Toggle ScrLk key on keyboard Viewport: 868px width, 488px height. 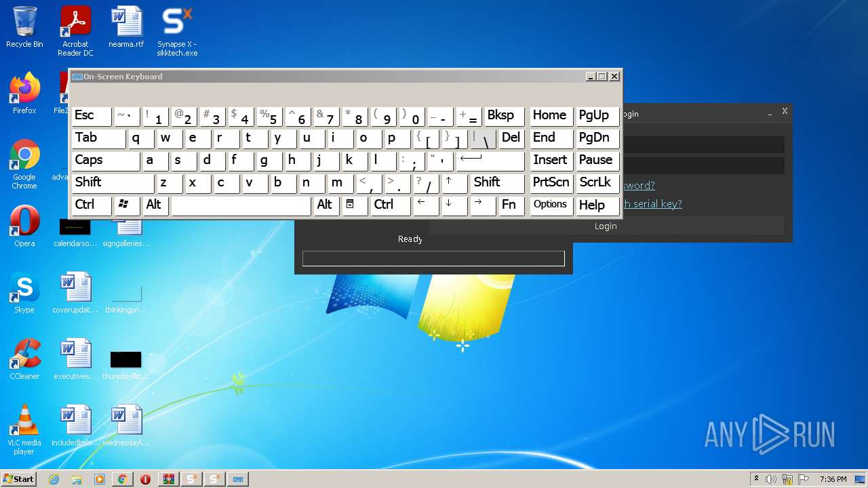pyautogui.click(x=597, y=183)
